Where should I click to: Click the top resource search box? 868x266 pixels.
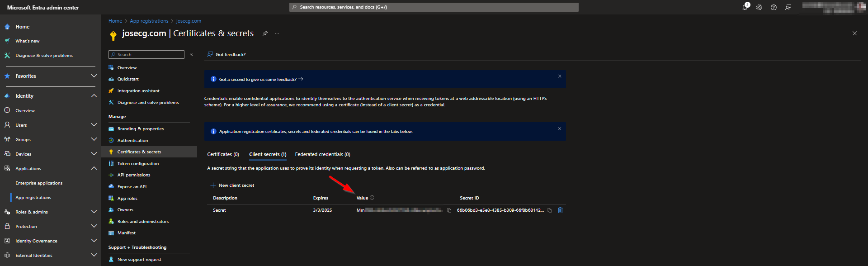434,7
